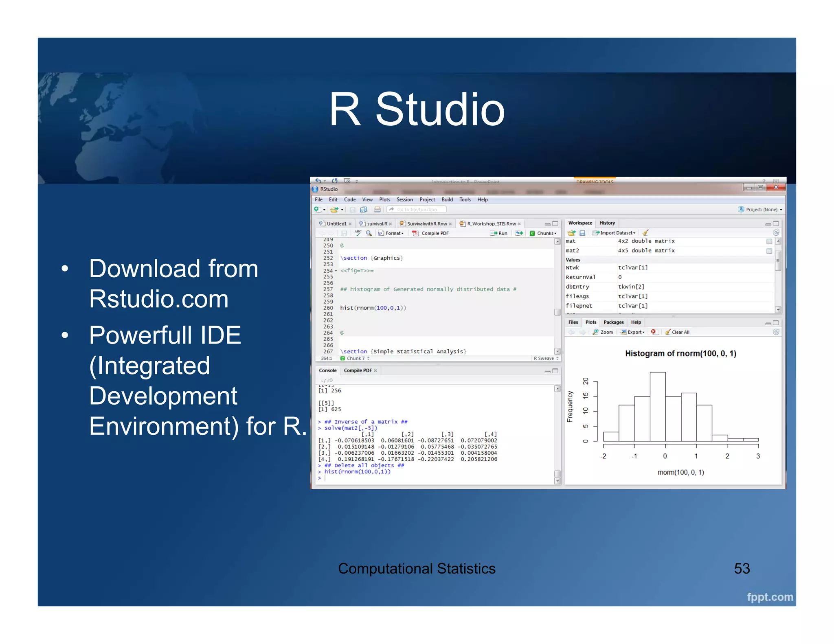Open the Build menu
Viewport: 834px width, 644px height.
click(447, 199)
